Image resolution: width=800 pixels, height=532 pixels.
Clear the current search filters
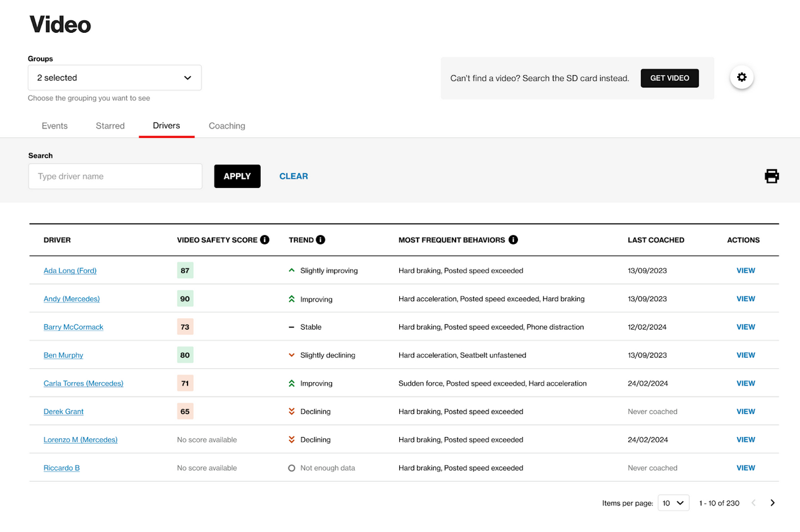point(294,176)
